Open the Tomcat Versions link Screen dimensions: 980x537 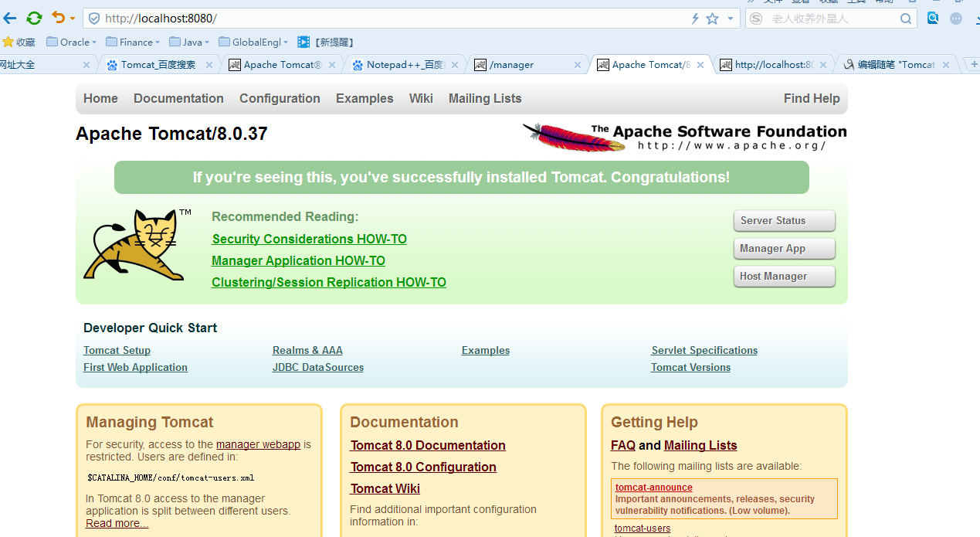(690, 368)
